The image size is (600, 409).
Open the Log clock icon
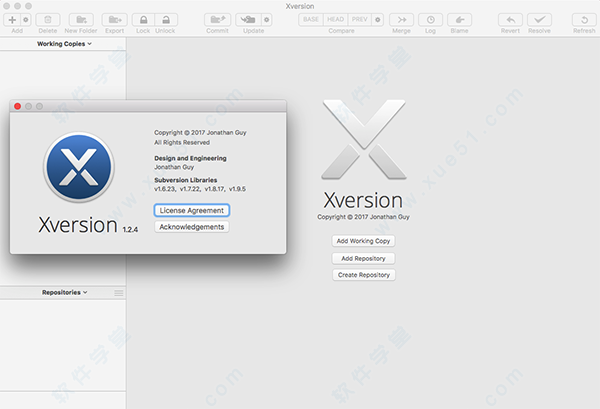click(x=430, y=20)
